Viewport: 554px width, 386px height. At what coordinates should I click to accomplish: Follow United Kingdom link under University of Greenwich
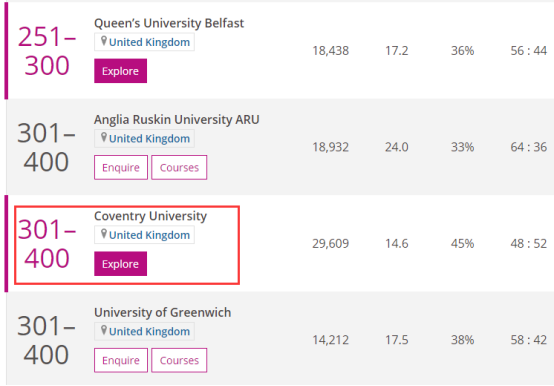149,332
